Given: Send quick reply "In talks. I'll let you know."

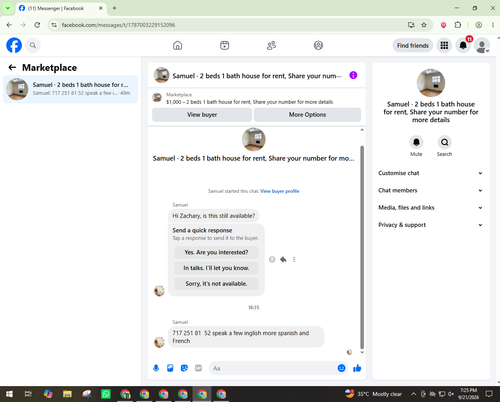Looking at the screenshot, I should coord(216,268).
